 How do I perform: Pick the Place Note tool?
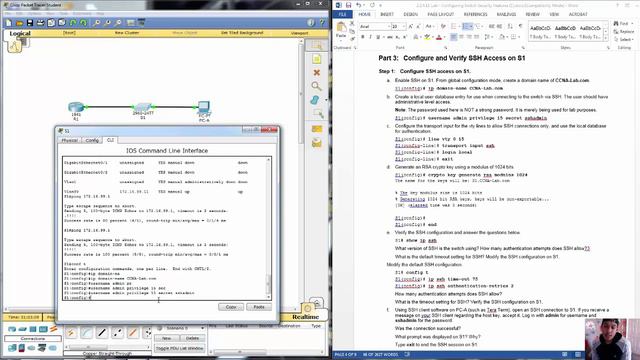[317, 60]
